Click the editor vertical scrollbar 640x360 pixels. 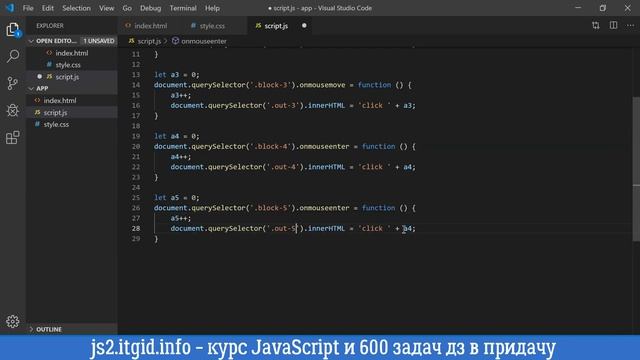(636, 169)
